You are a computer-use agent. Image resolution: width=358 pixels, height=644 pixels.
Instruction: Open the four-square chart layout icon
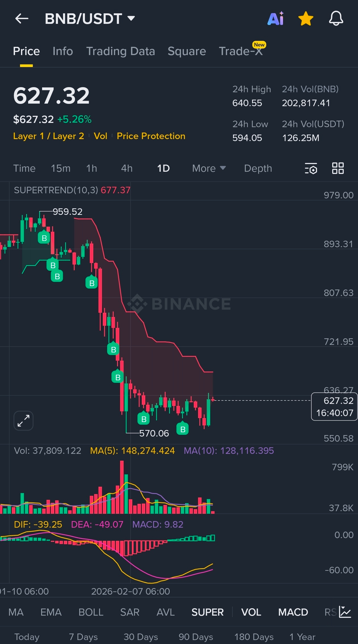coord(338,168)
